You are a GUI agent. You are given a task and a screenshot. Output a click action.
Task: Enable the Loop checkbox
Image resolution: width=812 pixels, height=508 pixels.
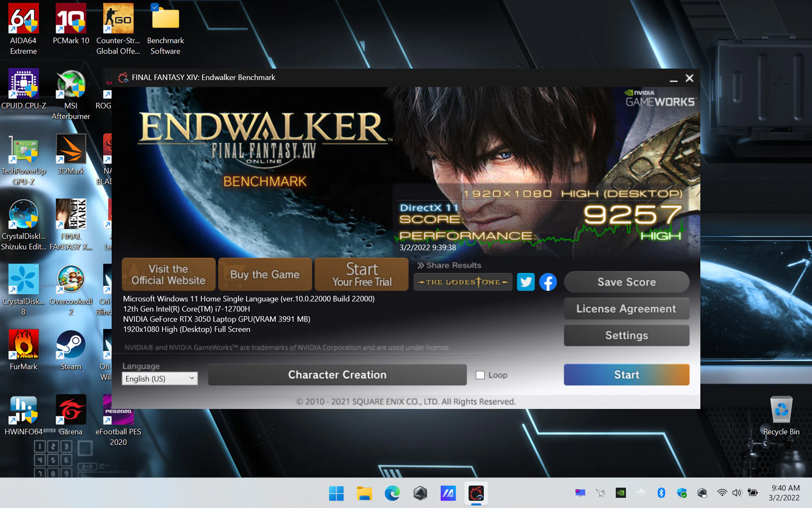[480, 375]
